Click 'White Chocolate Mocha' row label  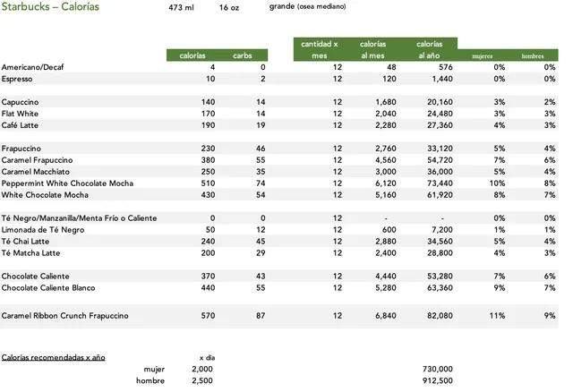pyautogui.click(x=45, y=195)
